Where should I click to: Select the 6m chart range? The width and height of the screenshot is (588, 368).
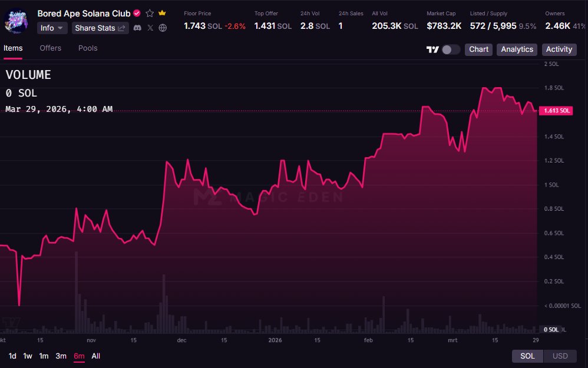click(79, 356)
